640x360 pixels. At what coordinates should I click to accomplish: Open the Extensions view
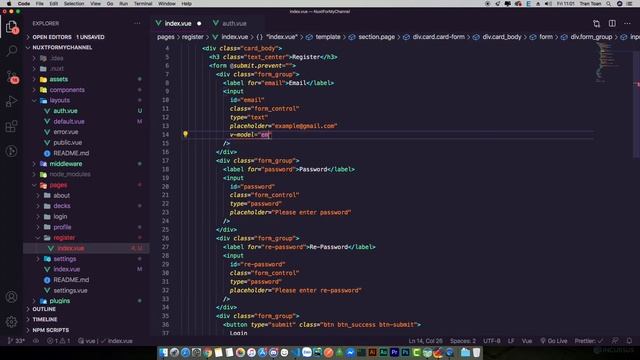tap(11, 126)
